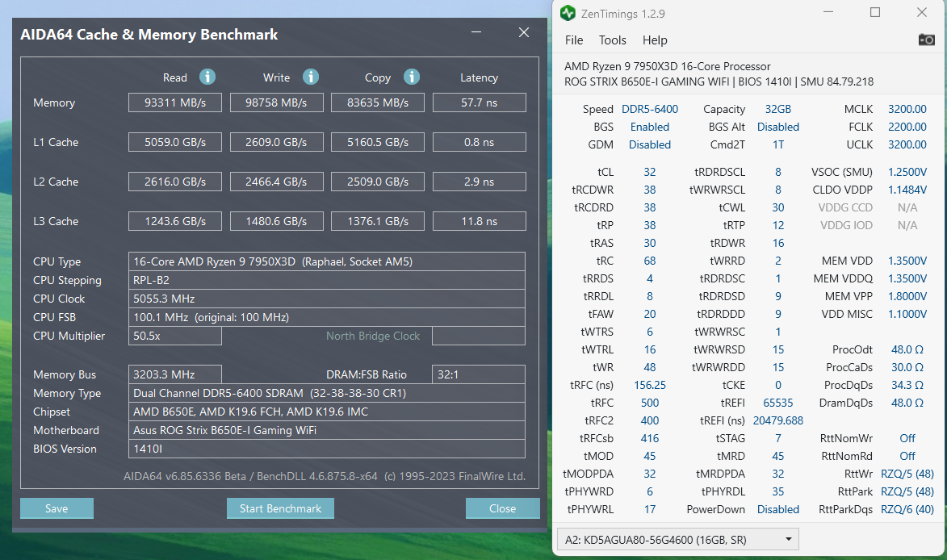Click L3 Cache Copy value 1376.1 GB/s
Image resolution: width=947 pixels, height=560 pixels.
[x=378, y=221]
